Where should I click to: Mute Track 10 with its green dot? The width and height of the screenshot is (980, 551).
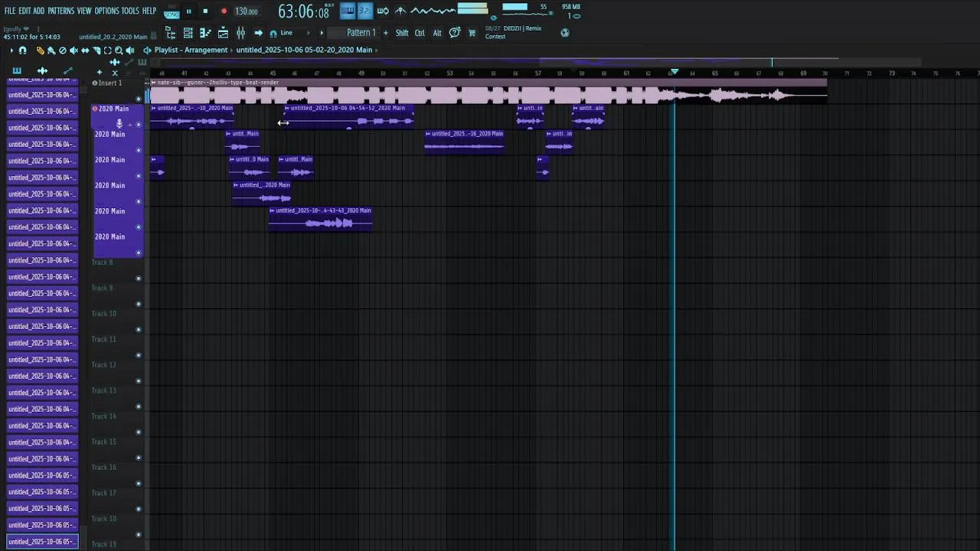139,329
